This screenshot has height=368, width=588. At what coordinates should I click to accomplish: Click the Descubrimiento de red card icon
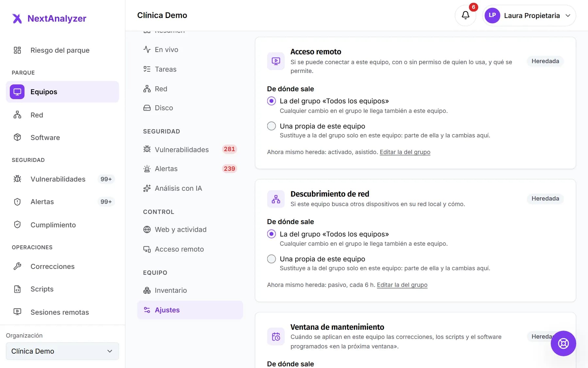pos(276,199)
